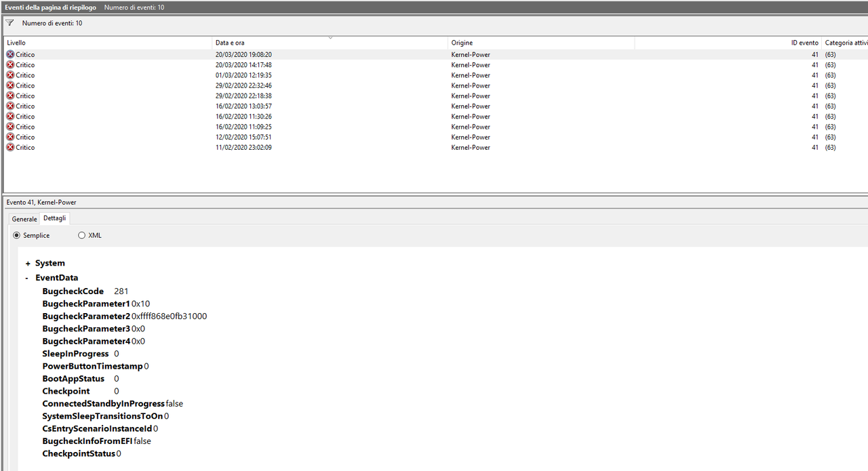Viewport: 868px width, 471px height.
Task: Click PowerButtonTimestamp label
Action: tap(92, 366)
